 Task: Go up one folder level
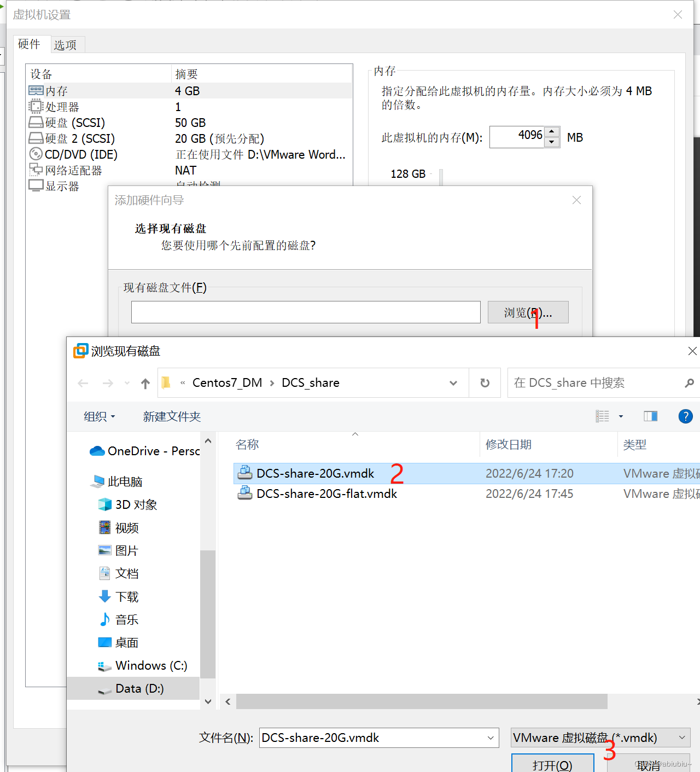click(145, 384)
